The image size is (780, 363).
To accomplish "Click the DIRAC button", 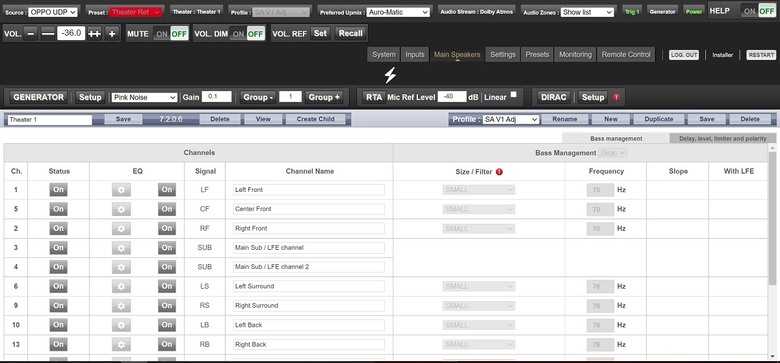I will click(553, 97).
